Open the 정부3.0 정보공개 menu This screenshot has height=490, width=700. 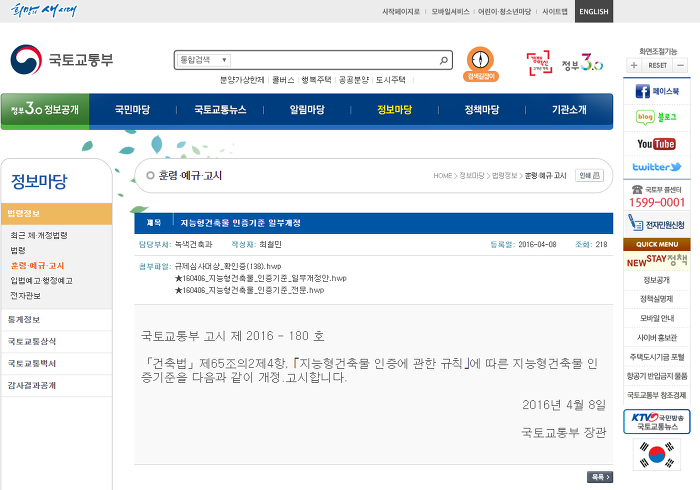pyautogui.click(x=45, y=110)
